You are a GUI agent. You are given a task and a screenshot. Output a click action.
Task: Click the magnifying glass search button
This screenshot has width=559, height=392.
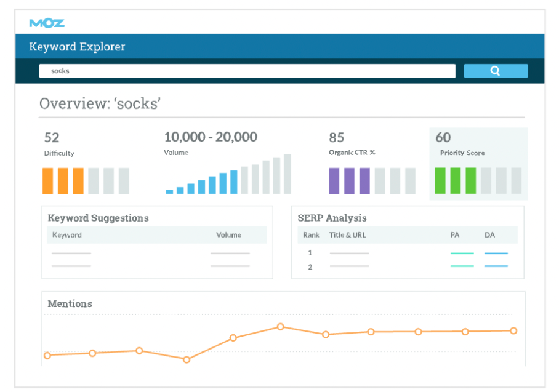(496, 71)
